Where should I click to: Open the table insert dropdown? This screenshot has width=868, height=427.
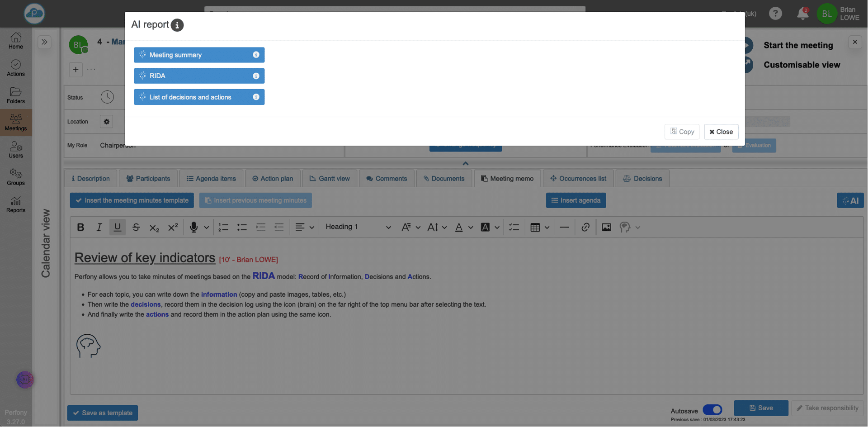click(547, 228)
